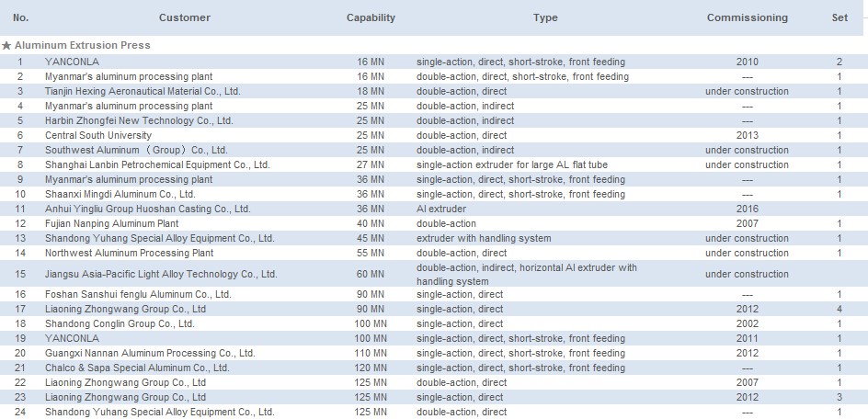Click the 55 MN capability value

371,253
